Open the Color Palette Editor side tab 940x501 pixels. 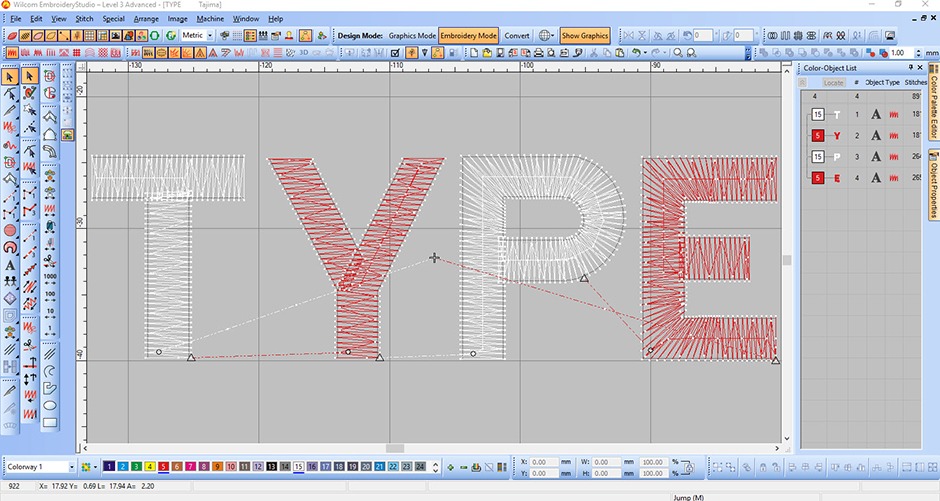tap(934, 102)
